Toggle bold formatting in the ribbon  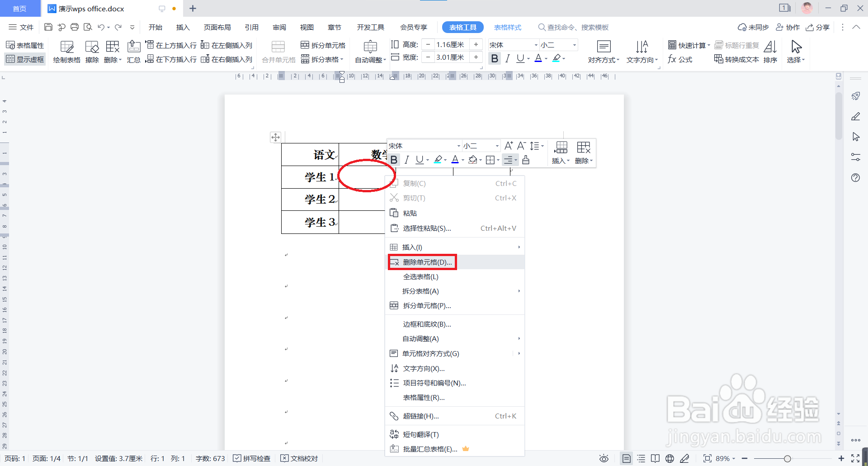[x=494, y=58]
